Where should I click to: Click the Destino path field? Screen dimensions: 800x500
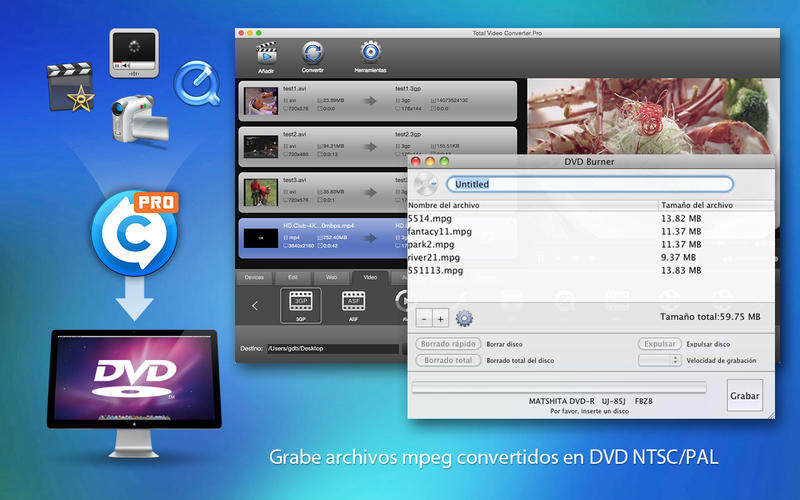click(333, 348)
